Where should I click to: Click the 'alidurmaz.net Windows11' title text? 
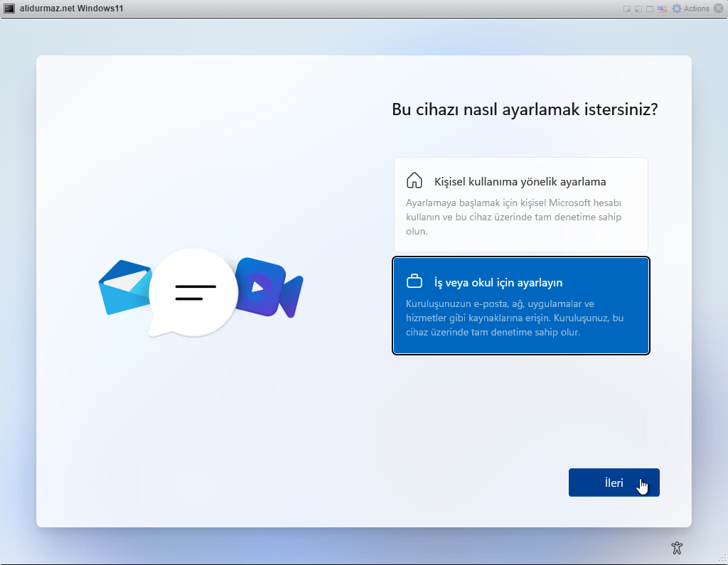click(72, 9)
